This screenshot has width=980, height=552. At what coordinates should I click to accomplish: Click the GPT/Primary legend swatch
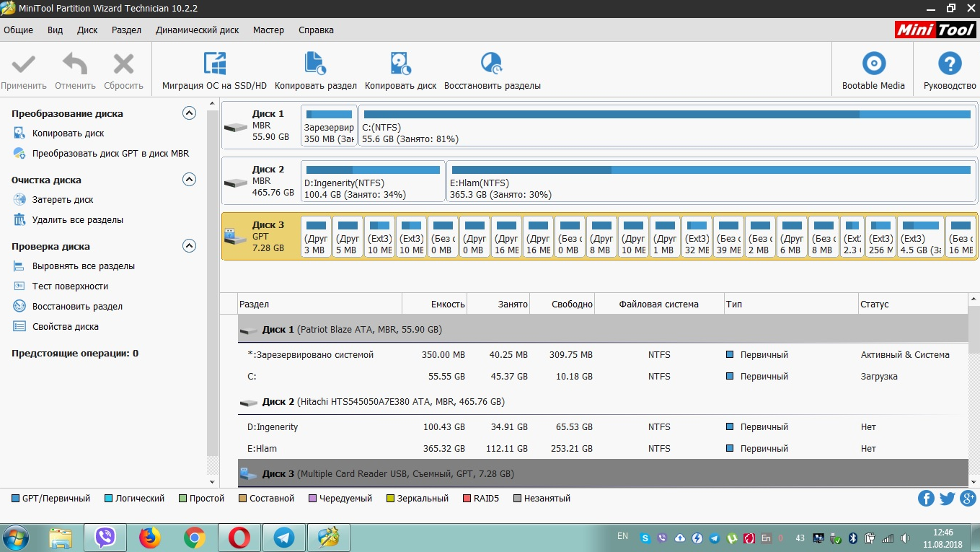(16, 499)
